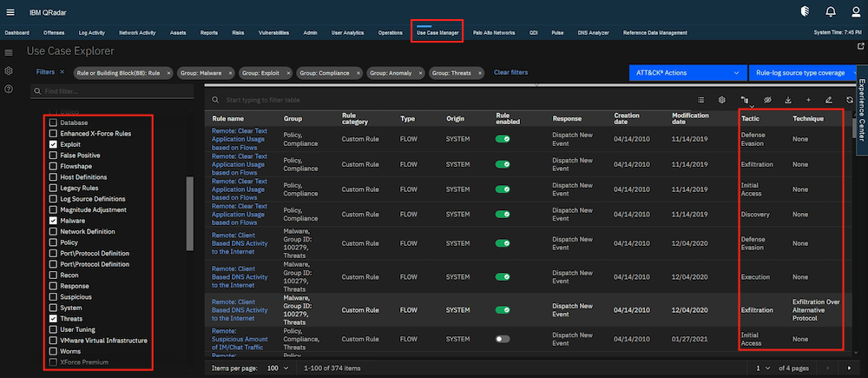Screen dimensions: 868x378
Task: Check the Recon group filter
Action: pyautogui.click(x=53, y=275)
